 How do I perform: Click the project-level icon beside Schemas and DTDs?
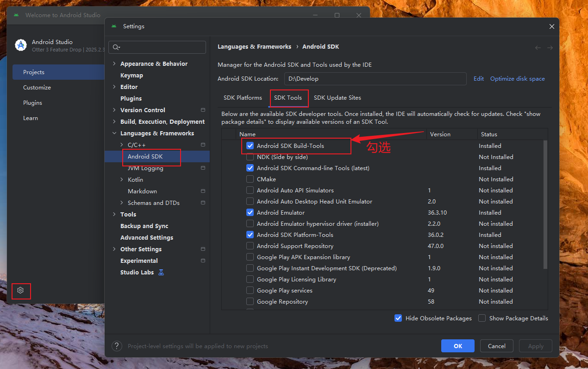(x=203, y=203)
